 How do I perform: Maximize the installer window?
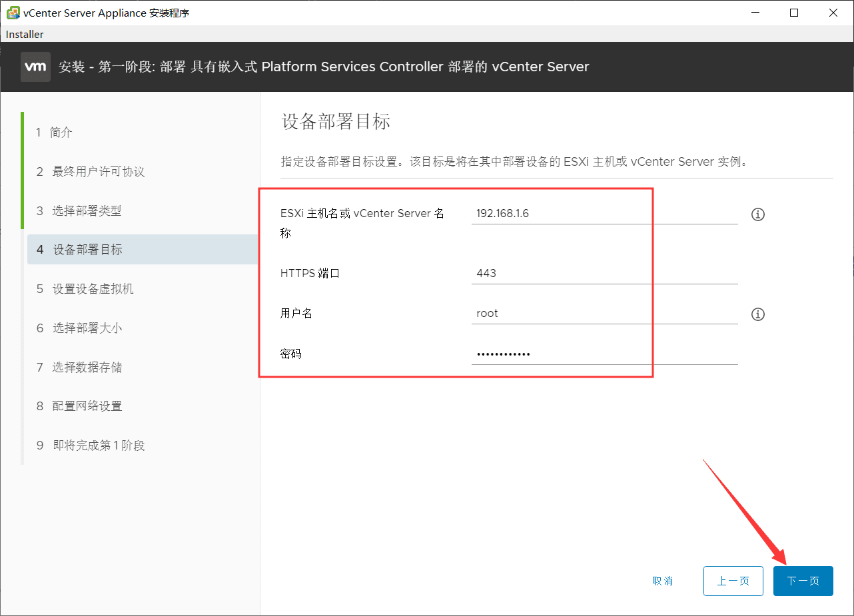coord(794,13)
